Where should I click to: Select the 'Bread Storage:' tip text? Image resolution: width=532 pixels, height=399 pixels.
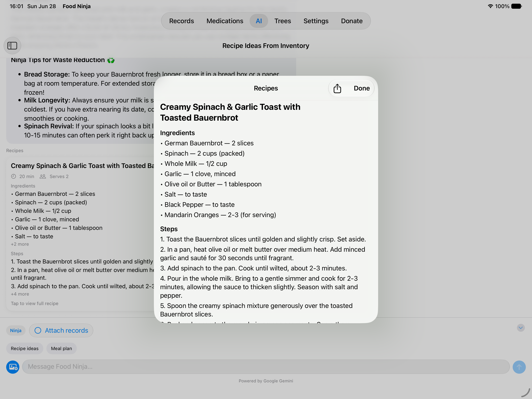[x=47, y=74]
